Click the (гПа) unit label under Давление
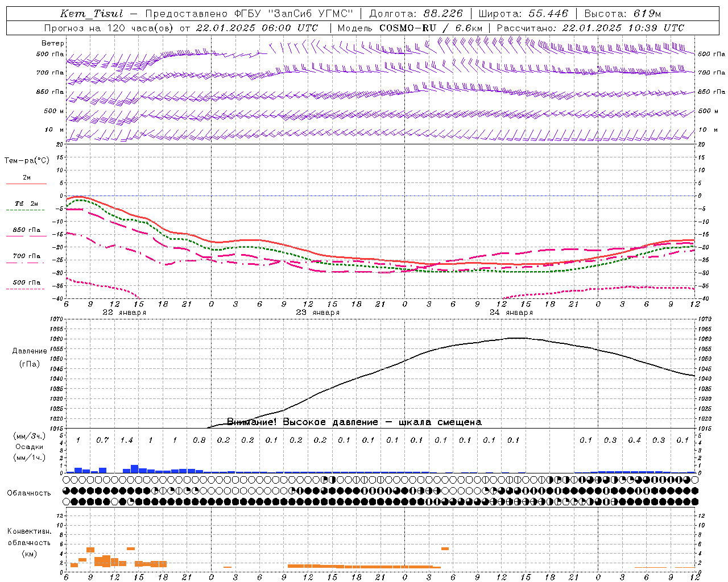 click(30, 364)
